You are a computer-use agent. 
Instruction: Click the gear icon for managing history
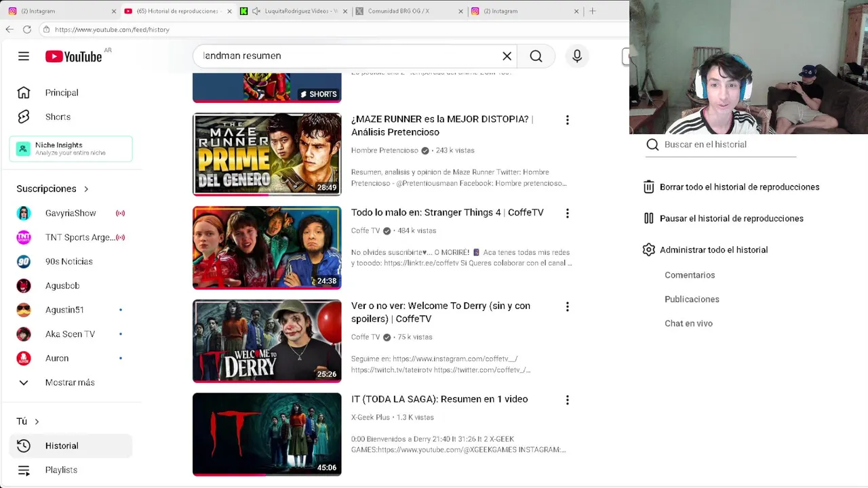[649, 250]
